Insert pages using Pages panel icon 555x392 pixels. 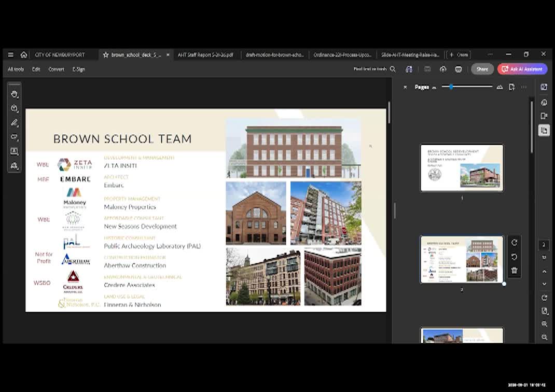[512, 87]
